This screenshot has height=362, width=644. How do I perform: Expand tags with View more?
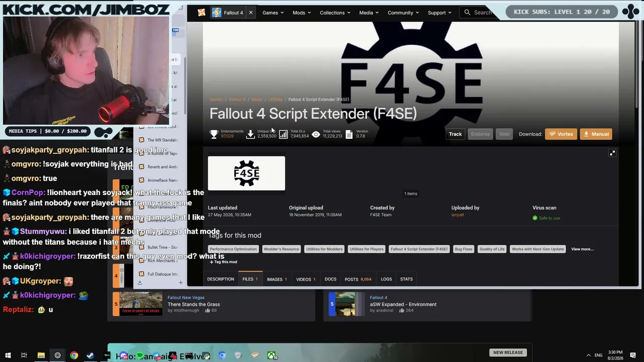[582, 249]
